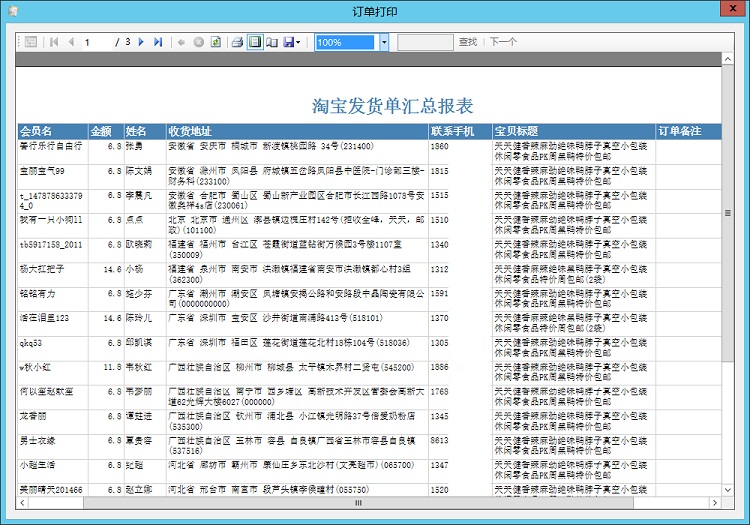Refresh the report
The image size is (750, 525).
[x=215, y=42]
